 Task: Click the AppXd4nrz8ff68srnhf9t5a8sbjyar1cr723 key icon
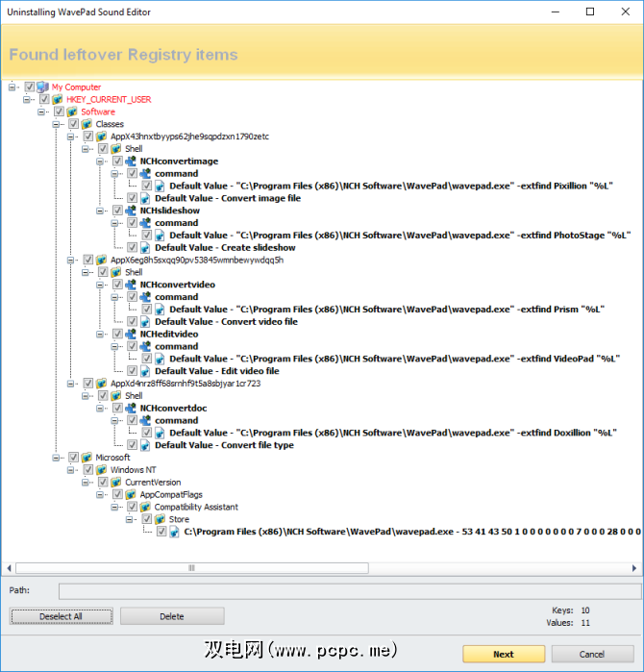point(102,384)
